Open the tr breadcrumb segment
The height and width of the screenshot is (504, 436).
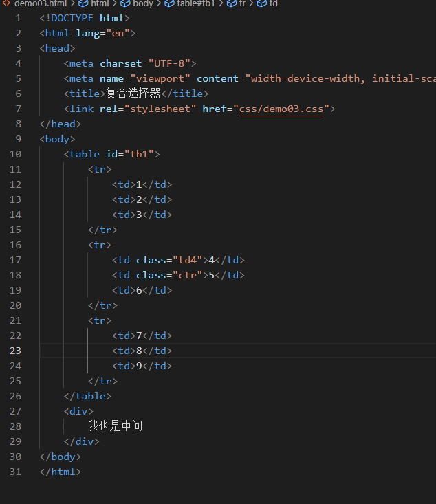242,3
